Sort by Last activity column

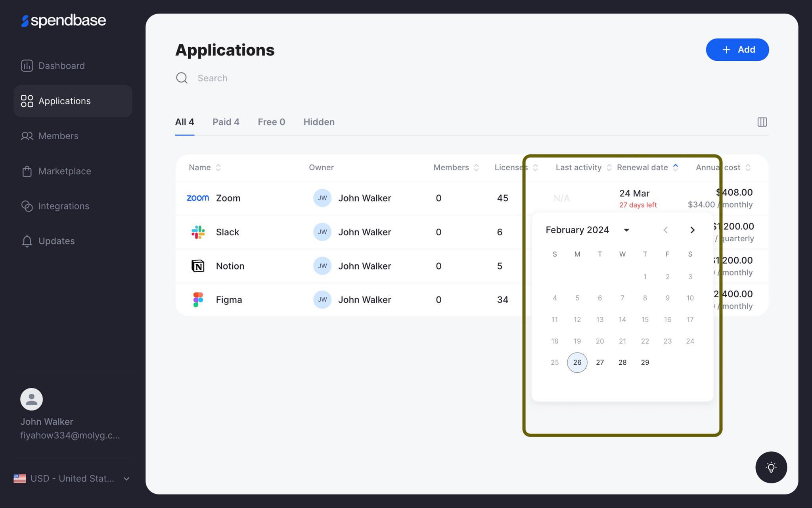(583, 167)
